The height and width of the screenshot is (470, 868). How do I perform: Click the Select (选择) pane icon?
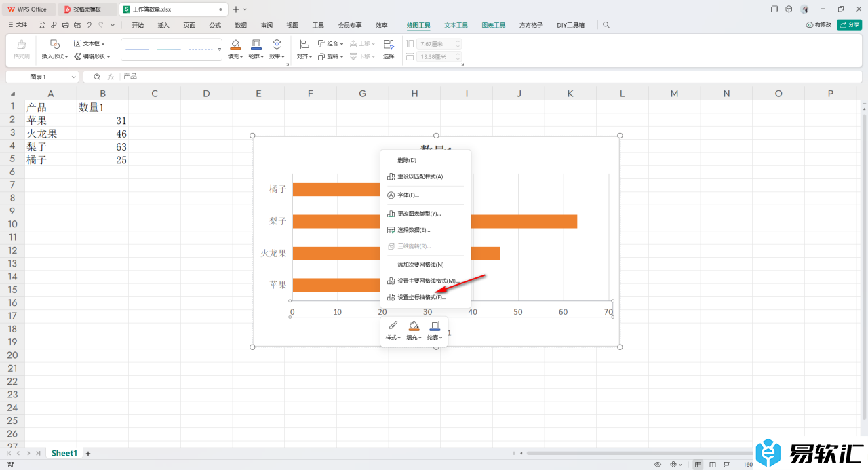pos(389,43)
